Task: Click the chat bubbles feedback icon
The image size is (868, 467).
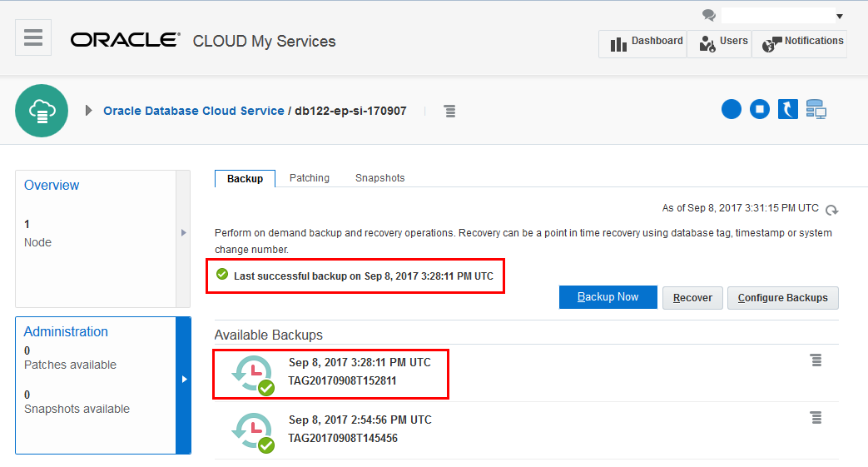Action: [709, 15]
